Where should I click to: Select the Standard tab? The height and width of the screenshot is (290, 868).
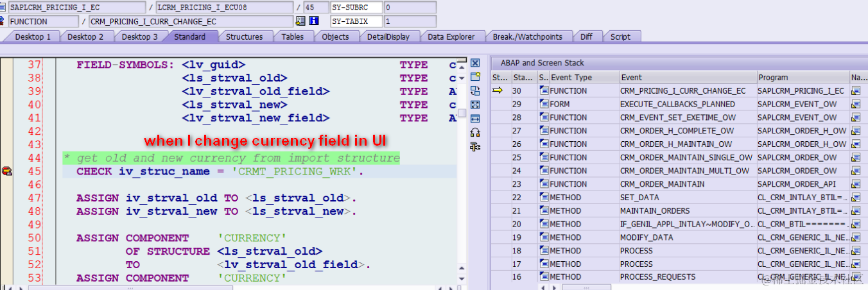(x=190, y=37)
